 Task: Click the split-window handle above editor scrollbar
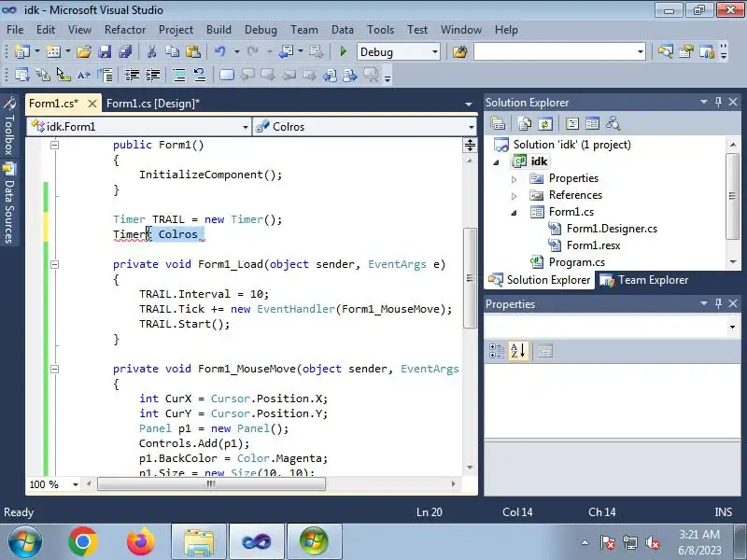click(470, 146)
